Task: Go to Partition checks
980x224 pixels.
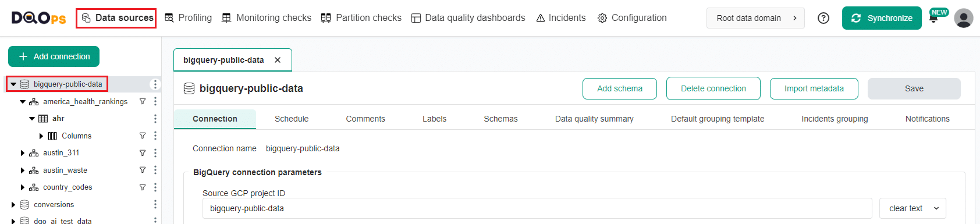Action: 361,18
